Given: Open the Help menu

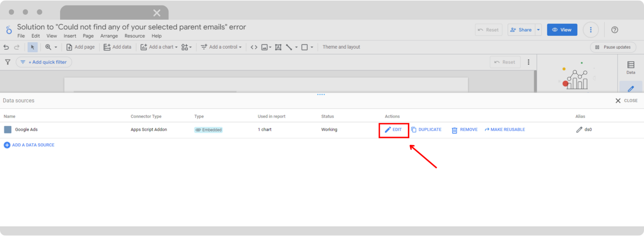Looking at the screenshot, I should (157, 36).
